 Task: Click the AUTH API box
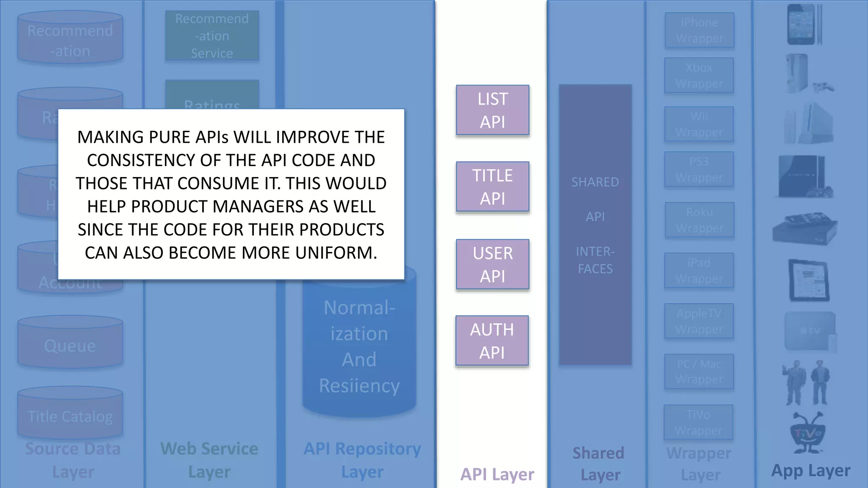pos(492,341)
